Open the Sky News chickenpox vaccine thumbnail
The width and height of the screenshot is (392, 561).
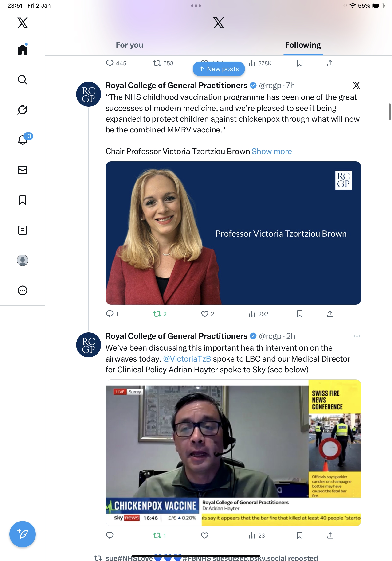click(x=233, y=452)
